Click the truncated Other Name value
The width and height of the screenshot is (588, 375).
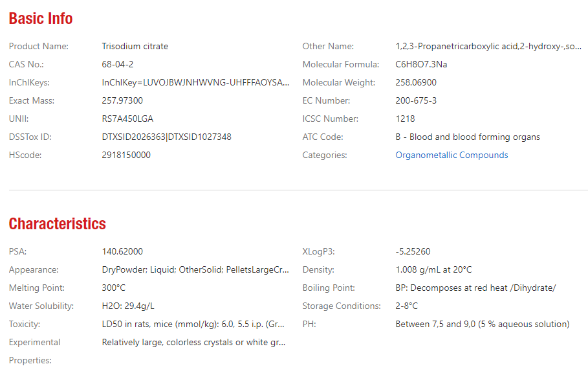tap(488, 46)
